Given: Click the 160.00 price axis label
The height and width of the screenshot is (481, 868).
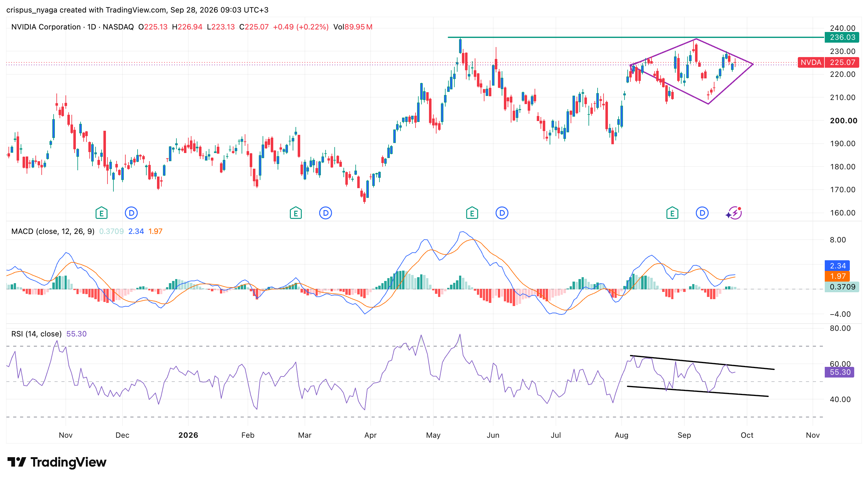Looking at the screenshot, I should [x=842, y=213].
